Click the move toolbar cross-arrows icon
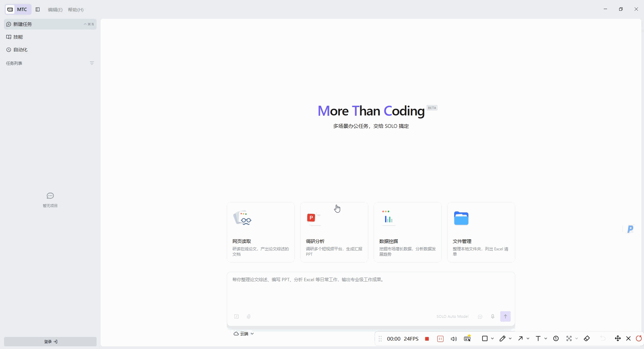 (x=618, y=338)
